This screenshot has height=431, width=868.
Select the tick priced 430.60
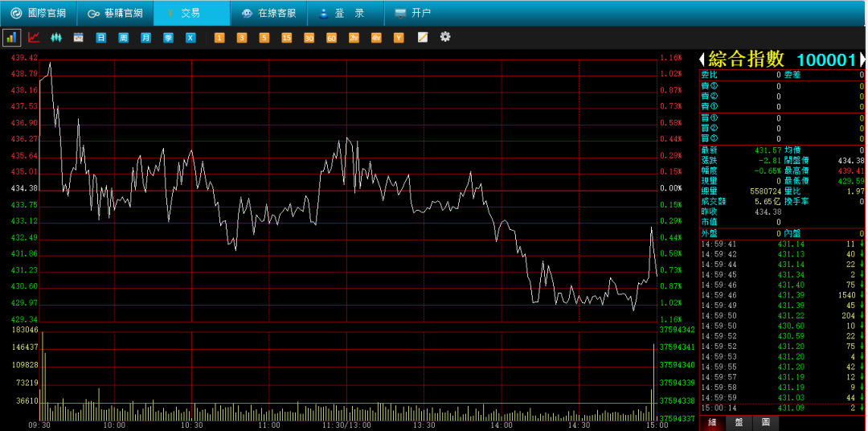(x=782, y=326)
